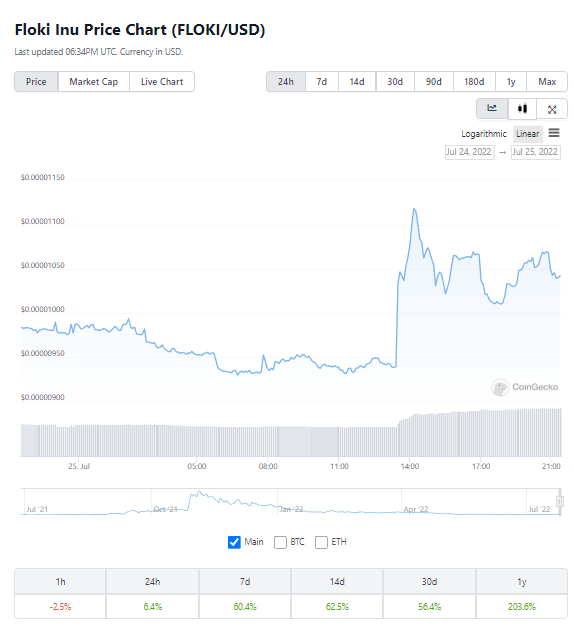
Task: Choose the 14d time range
Action: pos(357,82)
